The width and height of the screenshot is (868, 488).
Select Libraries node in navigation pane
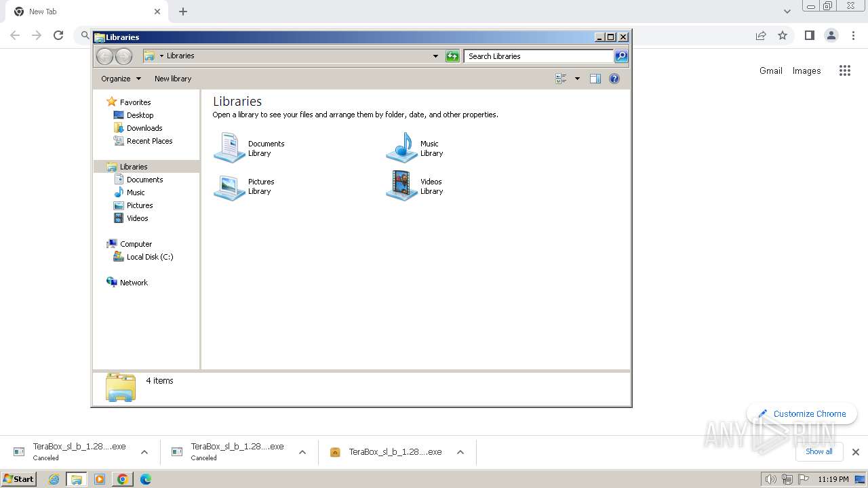click(x=134, y=167)
